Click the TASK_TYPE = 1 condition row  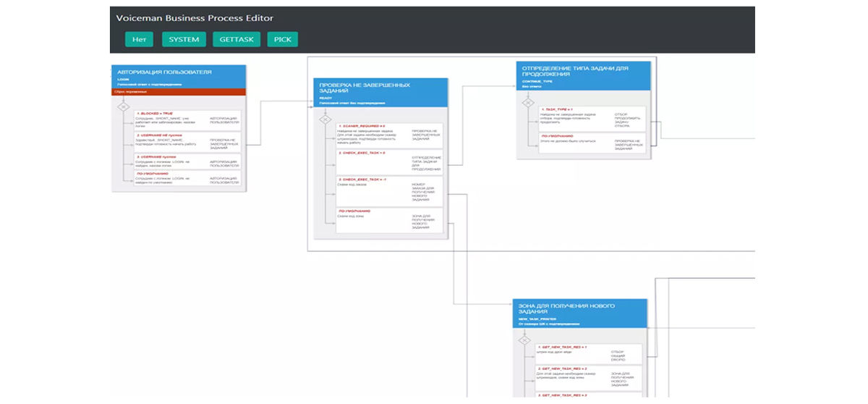coord(592,117)
